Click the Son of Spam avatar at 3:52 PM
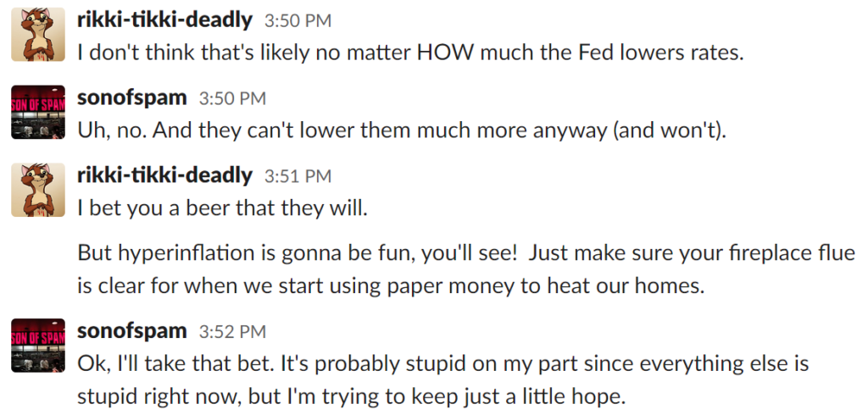 pos(38,346)
